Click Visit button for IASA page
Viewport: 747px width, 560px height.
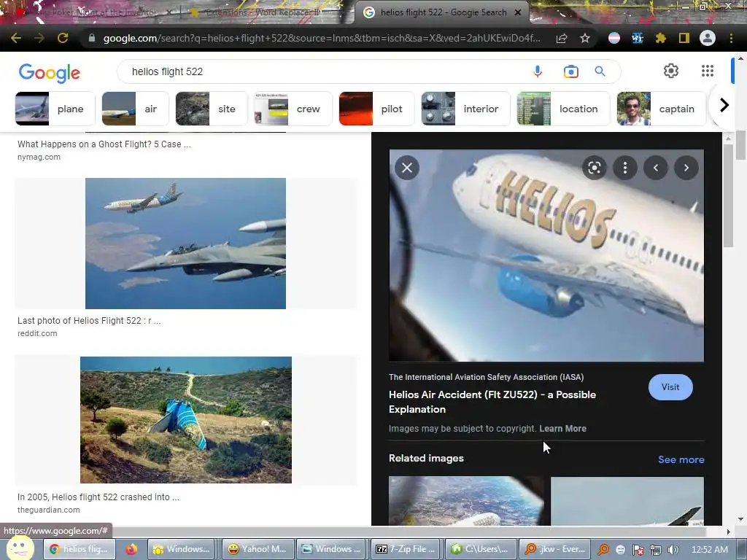(x=670, y=387)
